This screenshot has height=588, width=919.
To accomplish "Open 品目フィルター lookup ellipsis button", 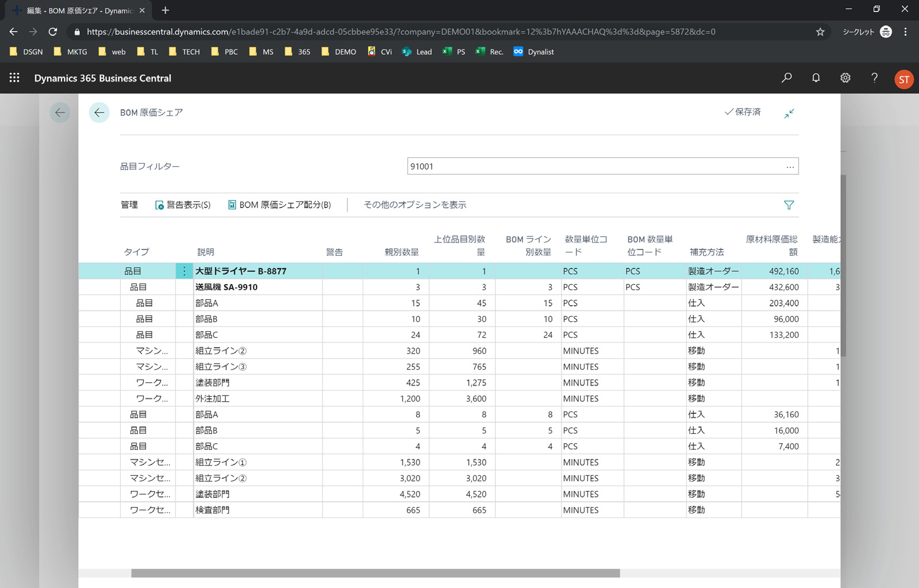I will (x=790, y=167).
